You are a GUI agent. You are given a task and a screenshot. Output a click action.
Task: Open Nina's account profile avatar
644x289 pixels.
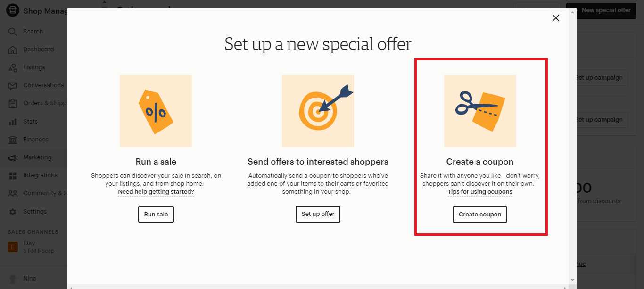coord(13,279)
